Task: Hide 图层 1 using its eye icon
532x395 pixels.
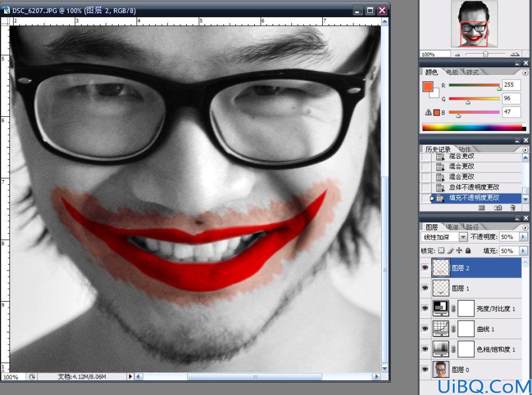Action: click(x=425, y=288)
